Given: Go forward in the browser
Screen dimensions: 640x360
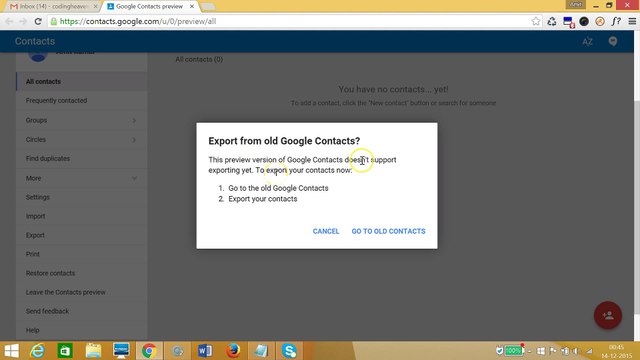Looking at the screenshot, I should pyautogui.click(x=23, y=21).
